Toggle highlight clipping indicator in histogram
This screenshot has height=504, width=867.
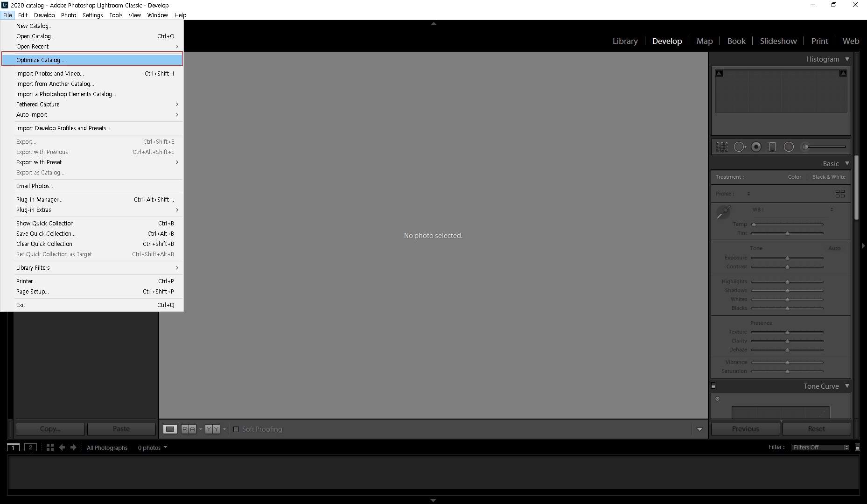pos(843,73)
